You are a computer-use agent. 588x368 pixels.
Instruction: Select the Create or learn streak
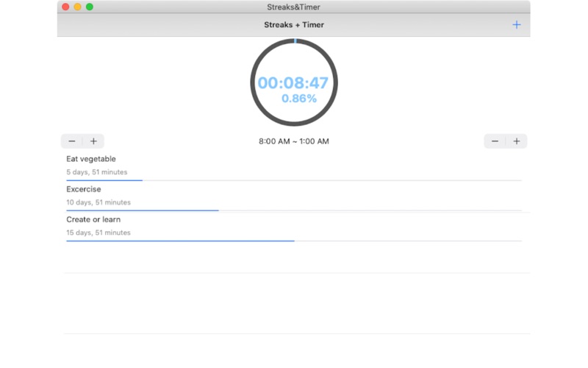pos(293,227)
